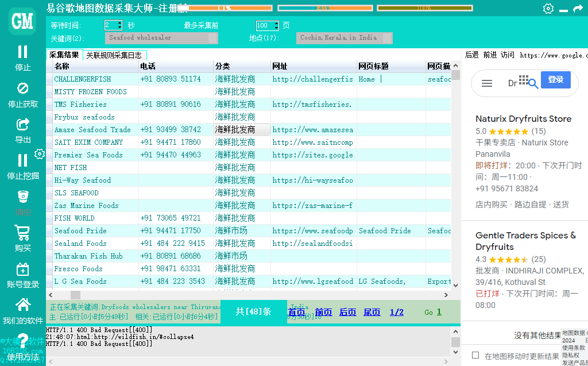Image resolution: width=588 pixels, height=366 pixels.
Task: Toggle the 在地图移动时更新结果 checkbox
Action: (x=475, y=355)
